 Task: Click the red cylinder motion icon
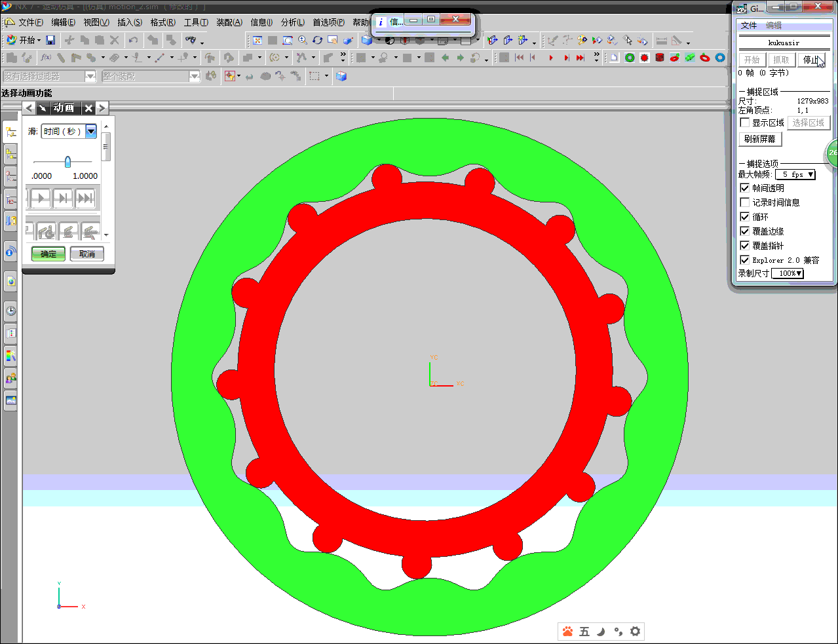pyautogui.click(x=660, y=58)
